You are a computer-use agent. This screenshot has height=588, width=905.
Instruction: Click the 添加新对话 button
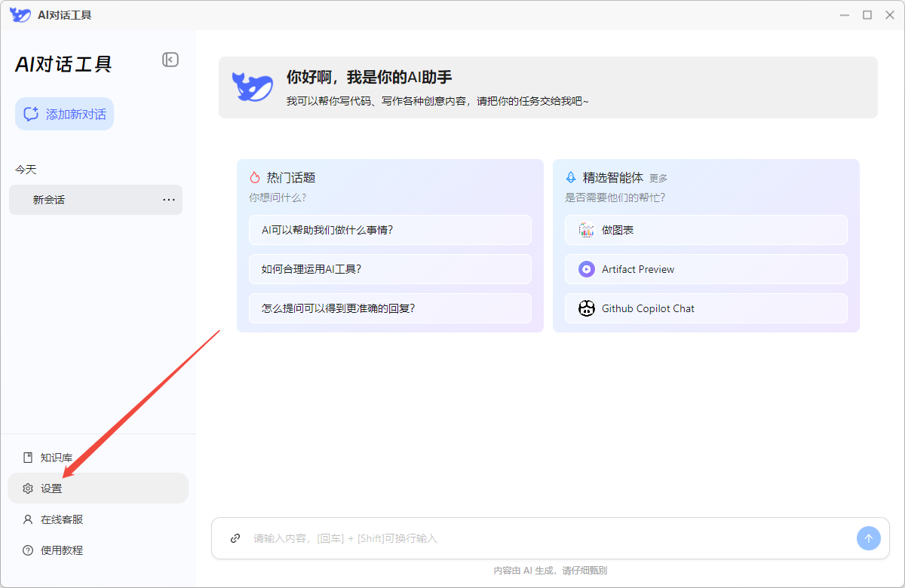[x=64, y=114]
